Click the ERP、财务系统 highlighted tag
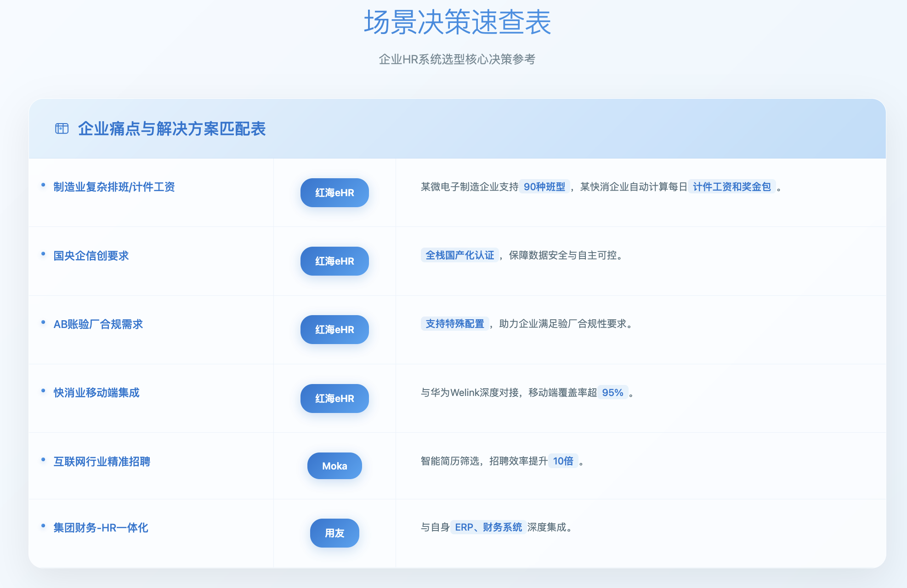 pos(488,527)
